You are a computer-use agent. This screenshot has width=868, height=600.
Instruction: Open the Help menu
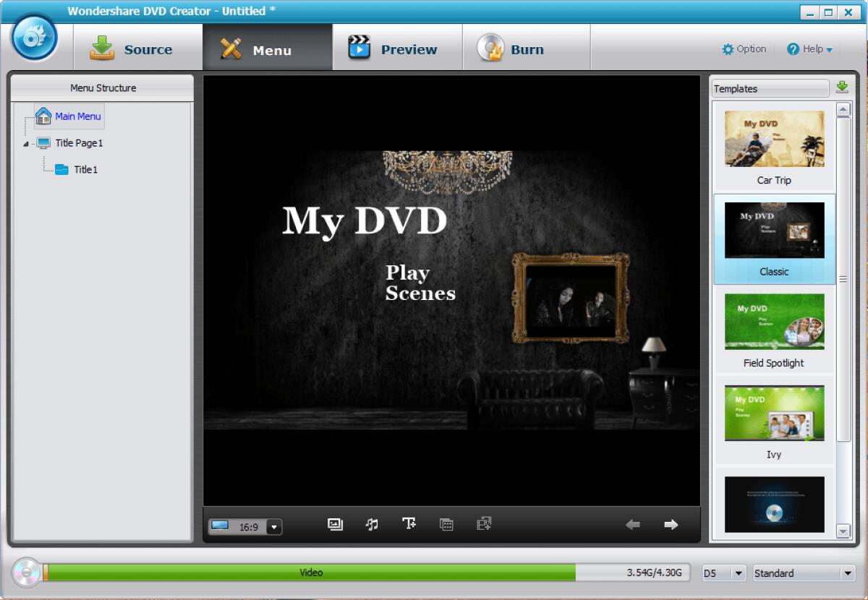click(810, 49)
